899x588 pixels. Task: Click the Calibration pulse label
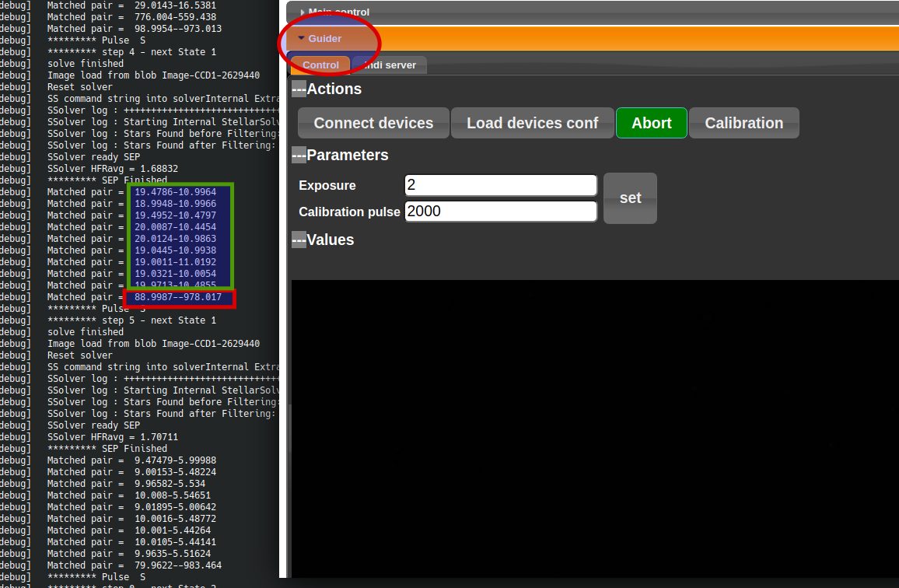coord(349,212)
